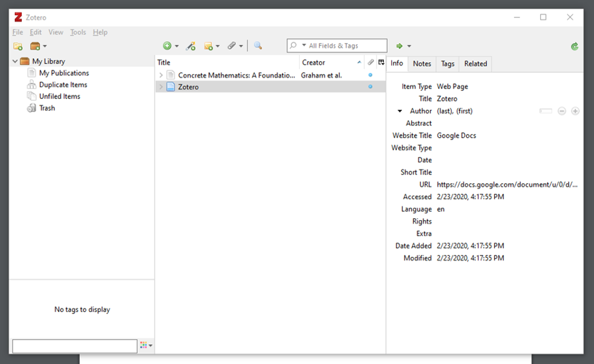Click the (last) author name field
Viewport: 594px width, 364px height.
(445, 111)
